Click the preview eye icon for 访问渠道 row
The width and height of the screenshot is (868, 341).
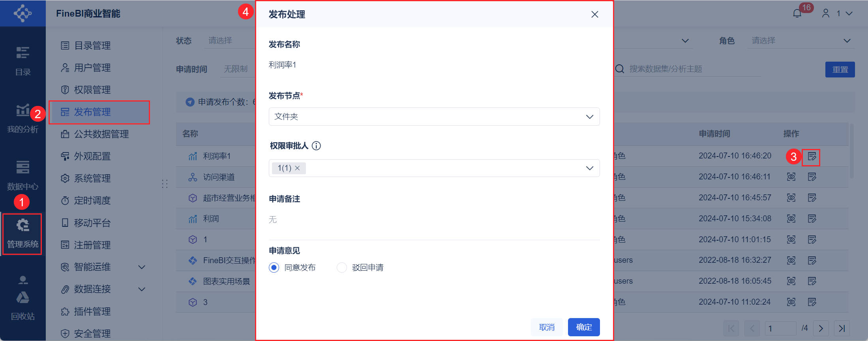(x=791, y=177)
